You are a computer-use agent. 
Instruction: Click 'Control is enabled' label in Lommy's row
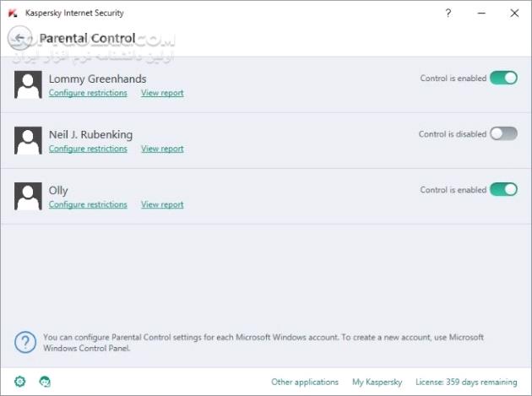[453, 78]
